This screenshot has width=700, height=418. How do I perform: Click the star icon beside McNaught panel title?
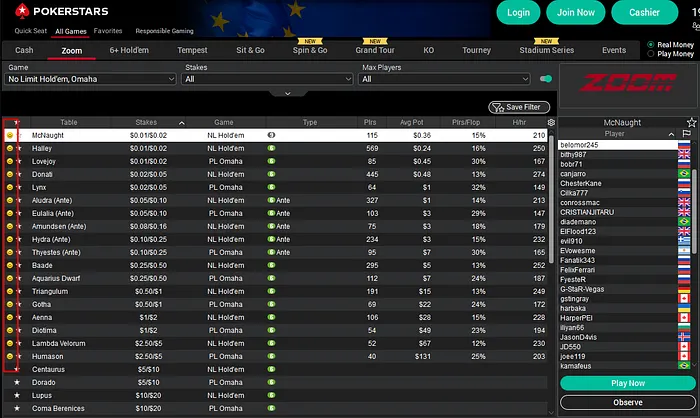click(692, 122)
